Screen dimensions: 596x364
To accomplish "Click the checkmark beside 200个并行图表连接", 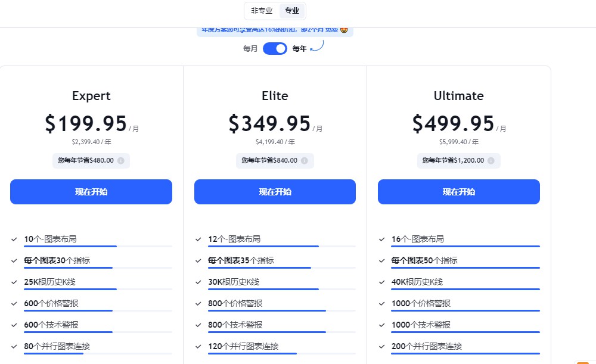I will [x=381, y=346].
